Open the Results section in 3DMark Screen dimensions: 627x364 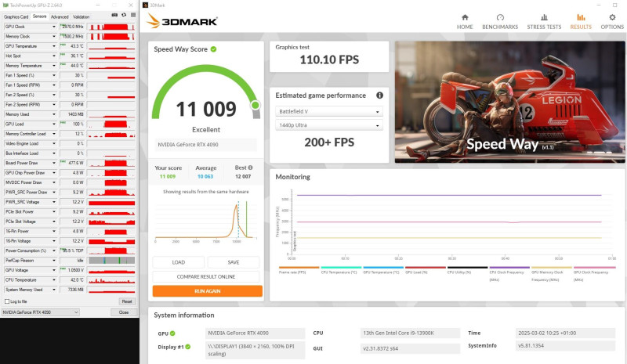coord(581,22)
